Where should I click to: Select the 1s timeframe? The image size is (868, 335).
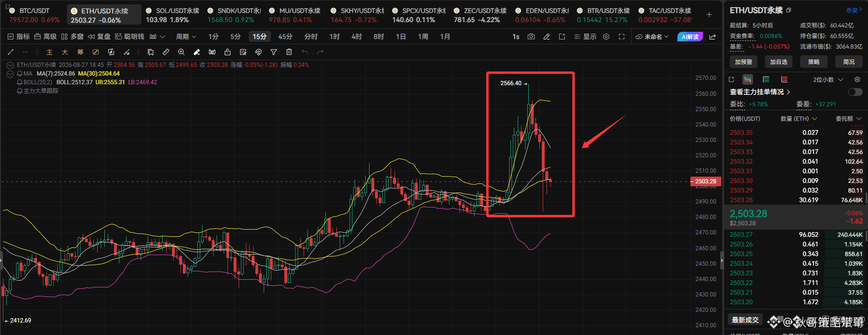pos(516,37)
